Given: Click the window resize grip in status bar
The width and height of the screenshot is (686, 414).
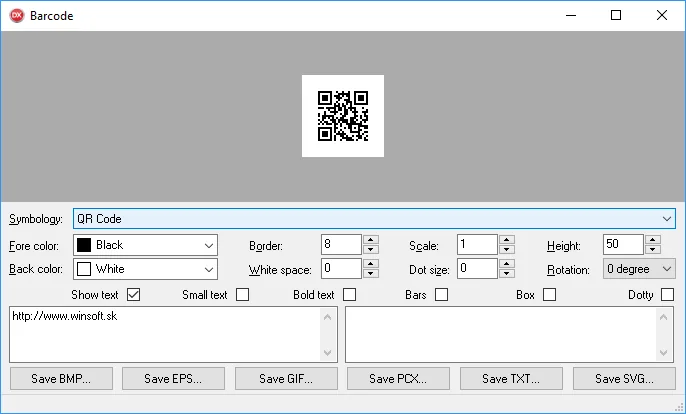Looking at the screenshot, I should coord(679,406).
